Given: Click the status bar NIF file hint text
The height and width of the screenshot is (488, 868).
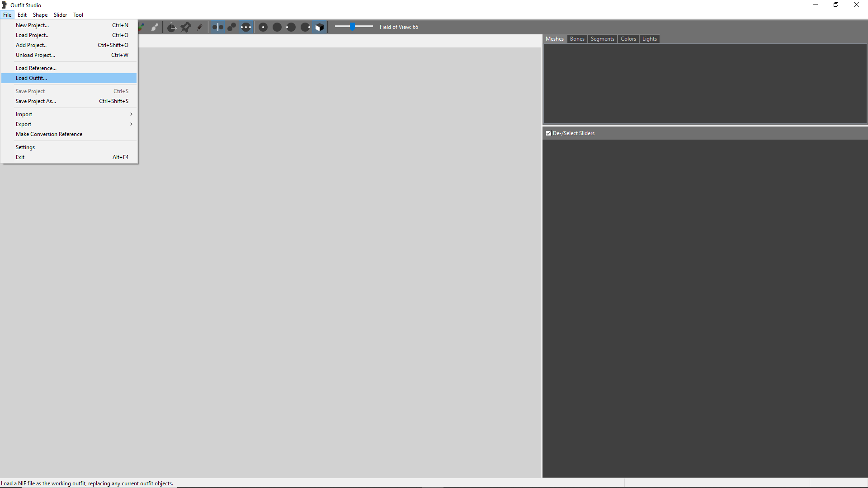Looking at the screenshot, I should (87, 483).
